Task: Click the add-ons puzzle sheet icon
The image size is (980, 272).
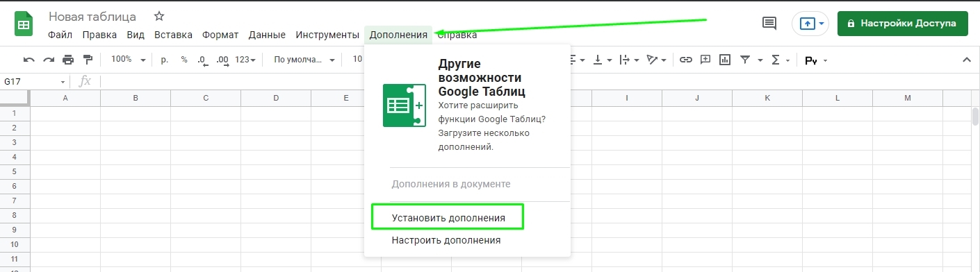Action: point(404,105)
